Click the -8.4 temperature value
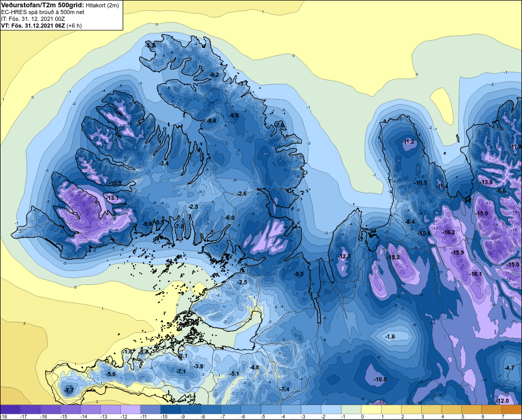 pos(410,222)
